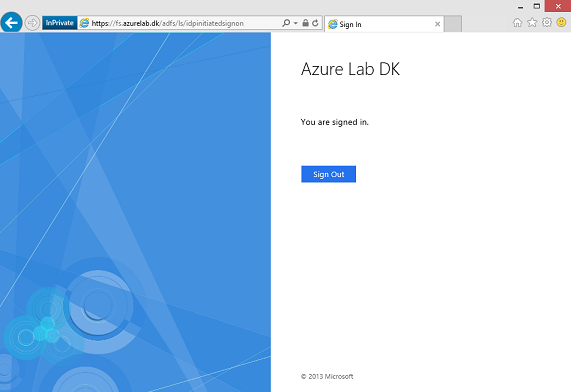Click the © 2013 Microsoft footer text
Image resolution: width=571 pixels, height=392 pixels.
pos(327,376)
